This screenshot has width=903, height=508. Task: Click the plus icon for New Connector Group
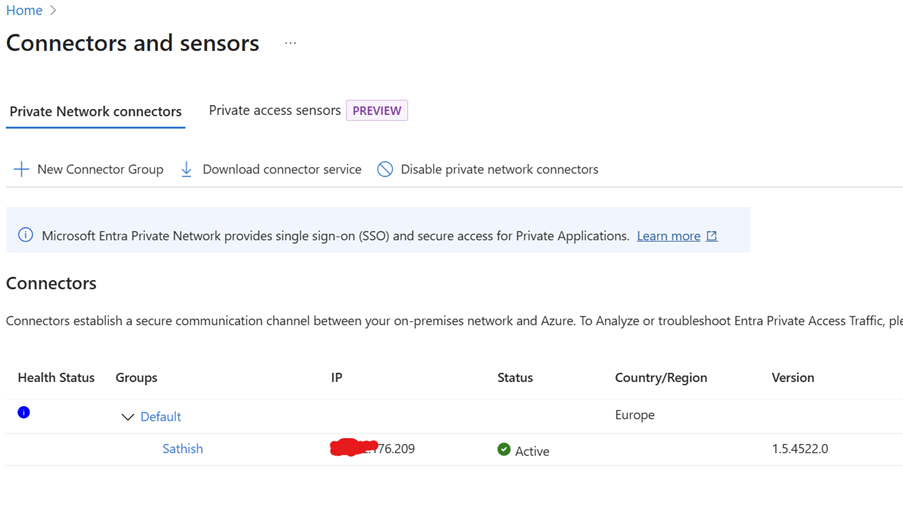click(x=21, y=169)
